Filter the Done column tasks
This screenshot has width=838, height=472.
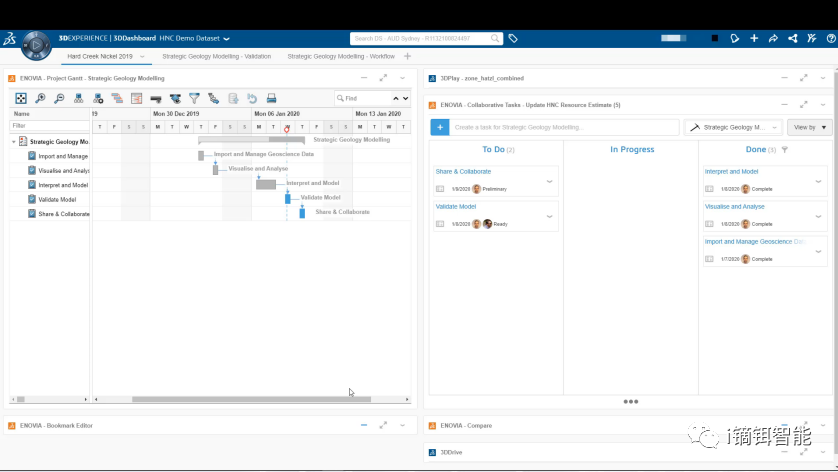pyautogui.click(x=785, y=149)
